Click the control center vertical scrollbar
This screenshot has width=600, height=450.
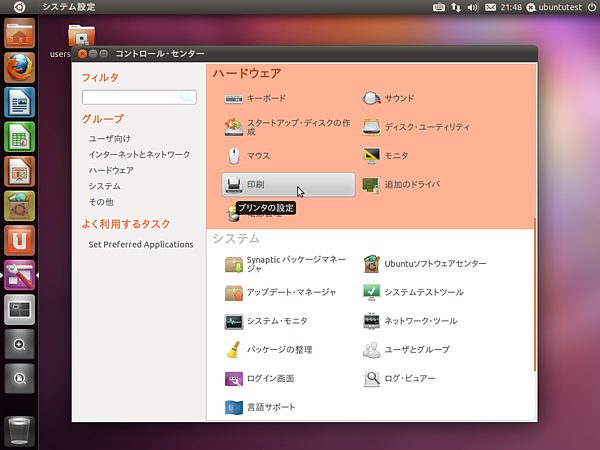(534, 294)
